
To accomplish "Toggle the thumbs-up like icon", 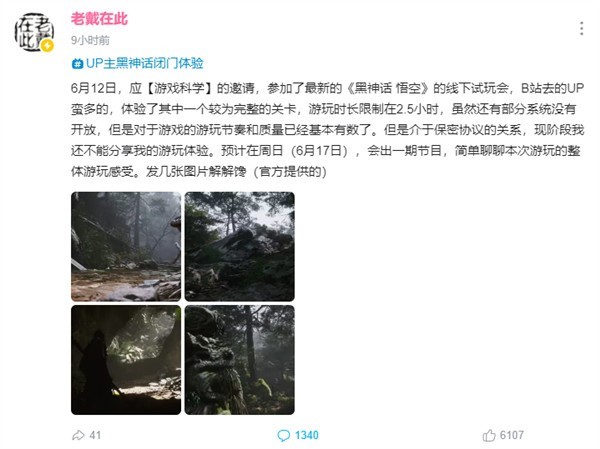I will pos(489,435).
